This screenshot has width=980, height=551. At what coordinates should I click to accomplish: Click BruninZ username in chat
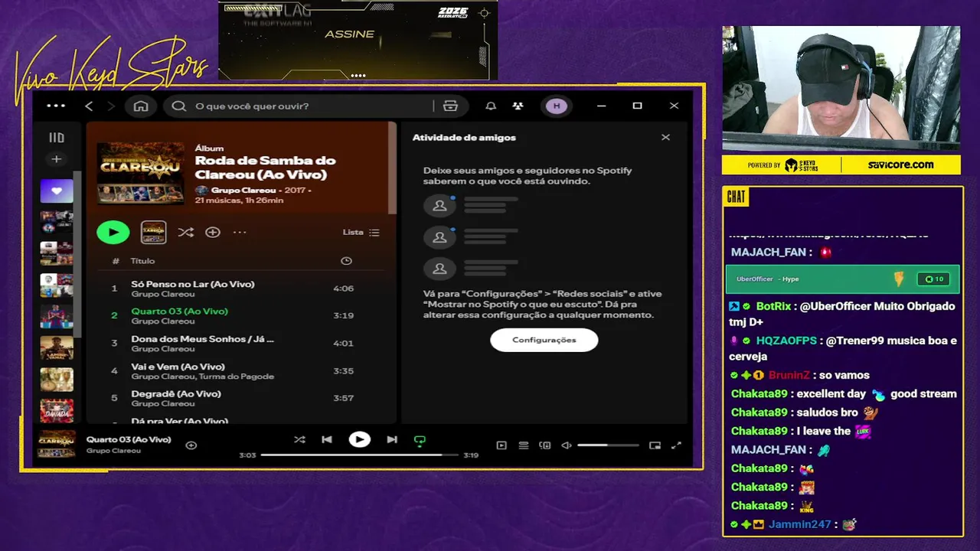[789, 375]
